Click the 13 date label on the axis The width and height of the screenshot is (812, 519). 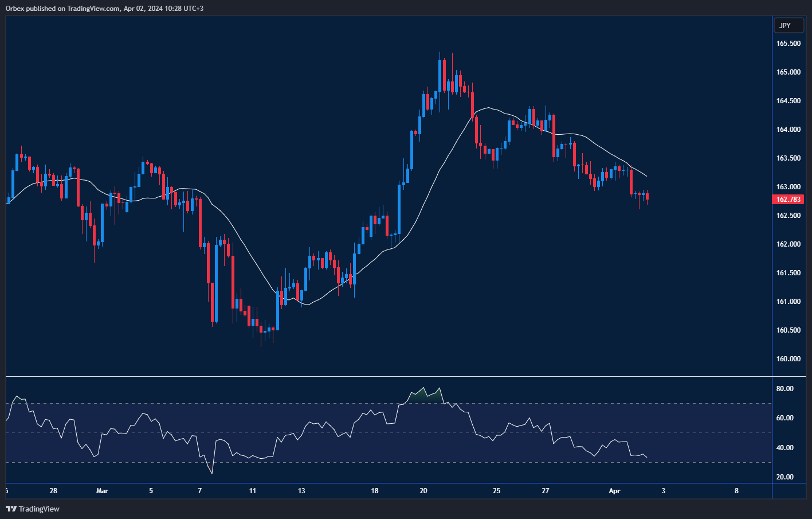[x=302, y=491]
